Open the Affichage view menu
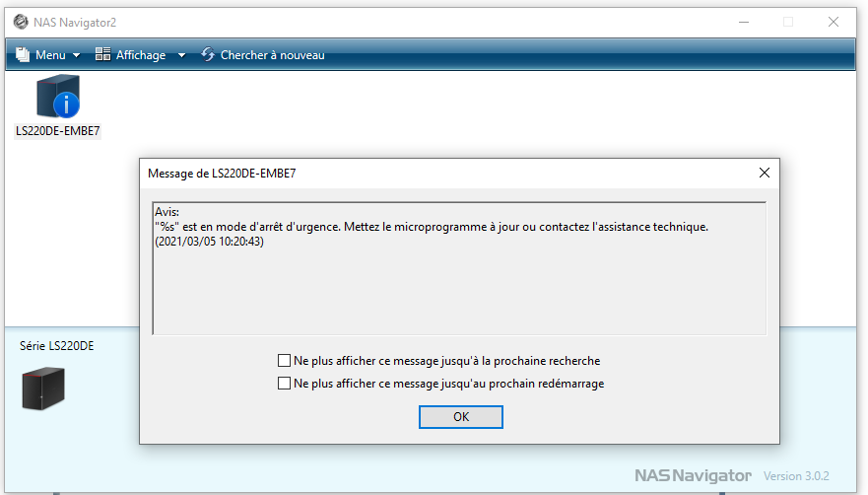The width and height of the screenshot is (868, 495). pyautogui.click(x=141, y=55)
